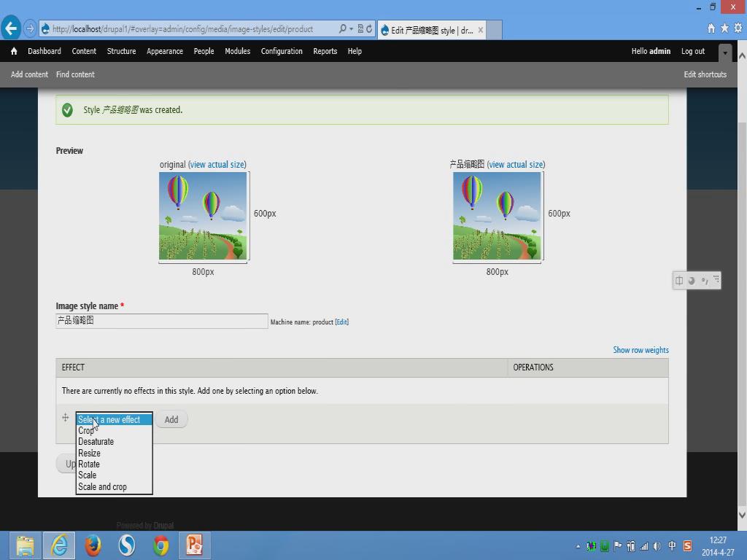Open the browser home page icon

(x=711, y=28)
